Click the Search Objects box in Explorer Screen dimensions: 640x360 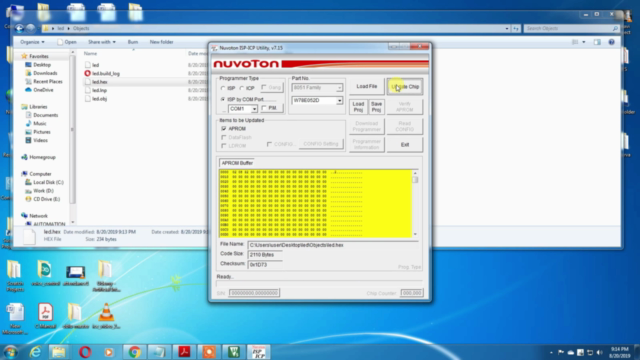click(x=571, y=28)
